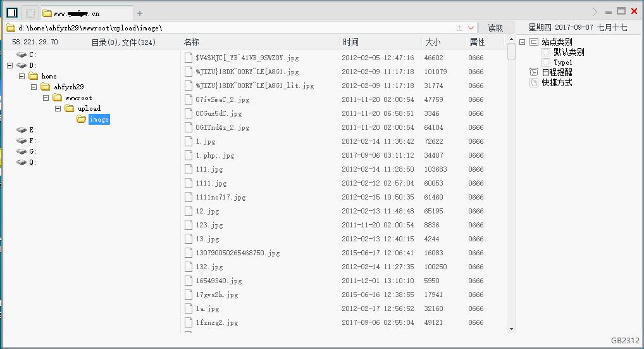Open the path history dropdown arrow
The image size is (644, 349).
pos(471,28)
